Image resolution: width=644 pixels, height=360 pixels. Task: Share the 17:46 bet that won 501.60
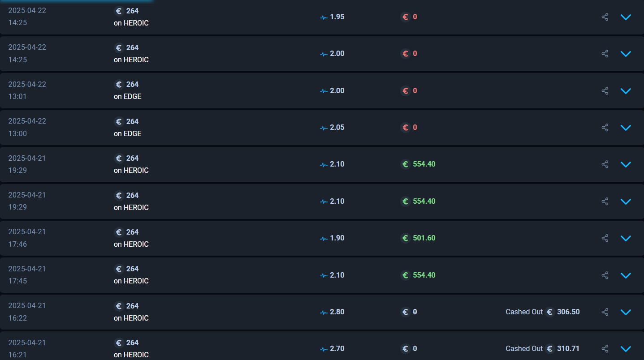[x=605, y=238]
